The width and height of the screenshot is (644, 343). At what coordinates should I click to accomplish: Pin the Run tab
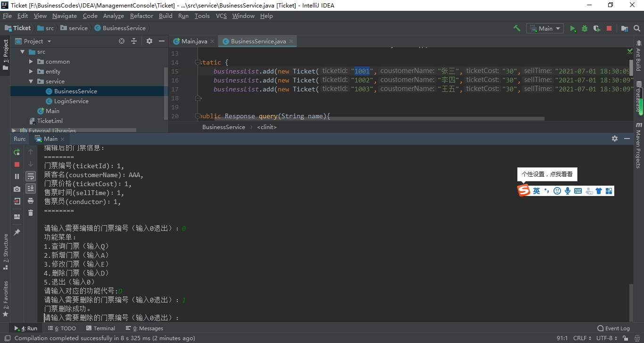(17, 232)
